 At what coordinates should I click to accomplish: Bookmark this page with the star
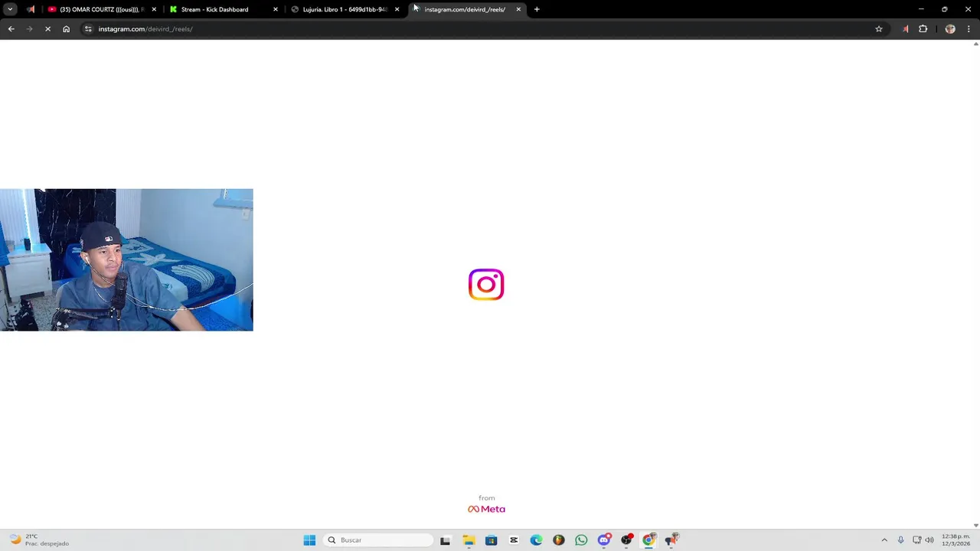[879, 29]
